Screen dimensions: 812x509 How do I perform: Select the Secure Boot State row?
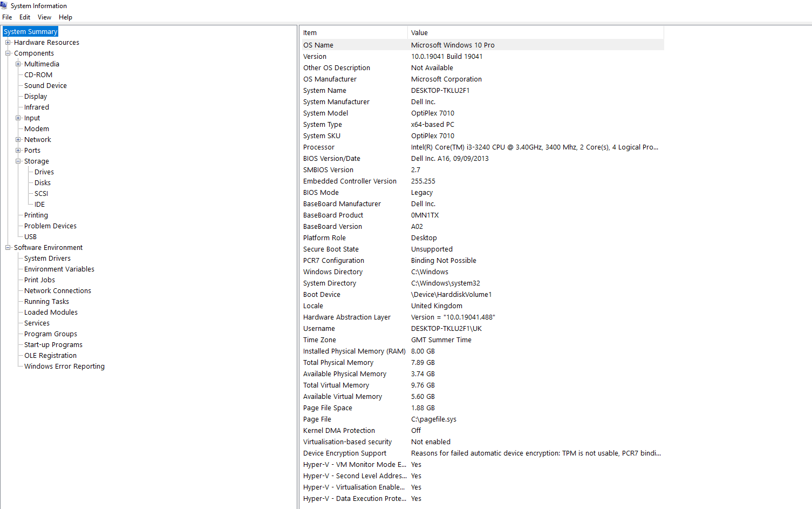(x=482, y=249)
